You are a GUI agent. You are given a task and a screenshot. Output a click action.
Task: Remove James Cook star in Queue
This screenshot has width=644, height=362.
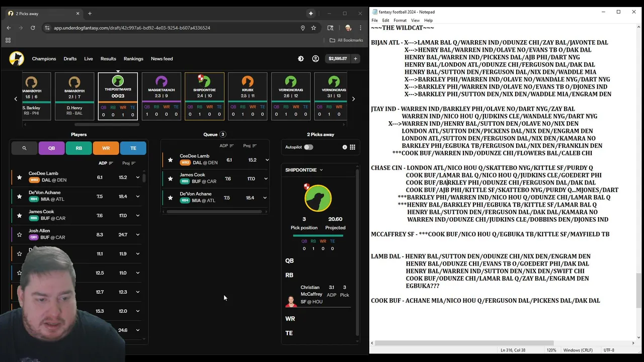point(170,179)
